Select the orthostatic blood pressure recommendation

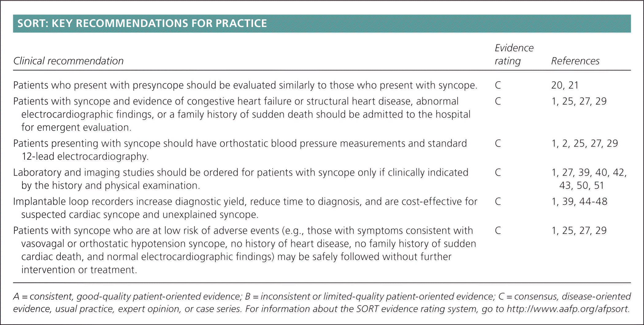point(240,150)
